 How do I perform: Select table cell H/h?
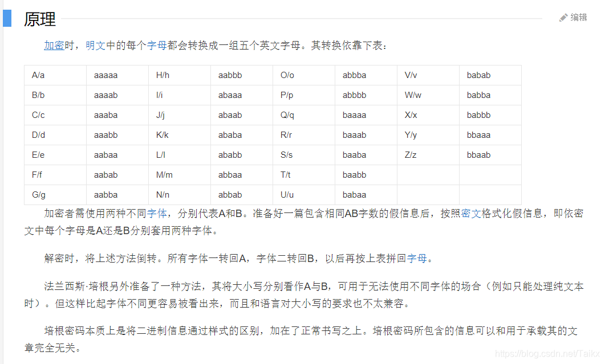click(180, 75)
